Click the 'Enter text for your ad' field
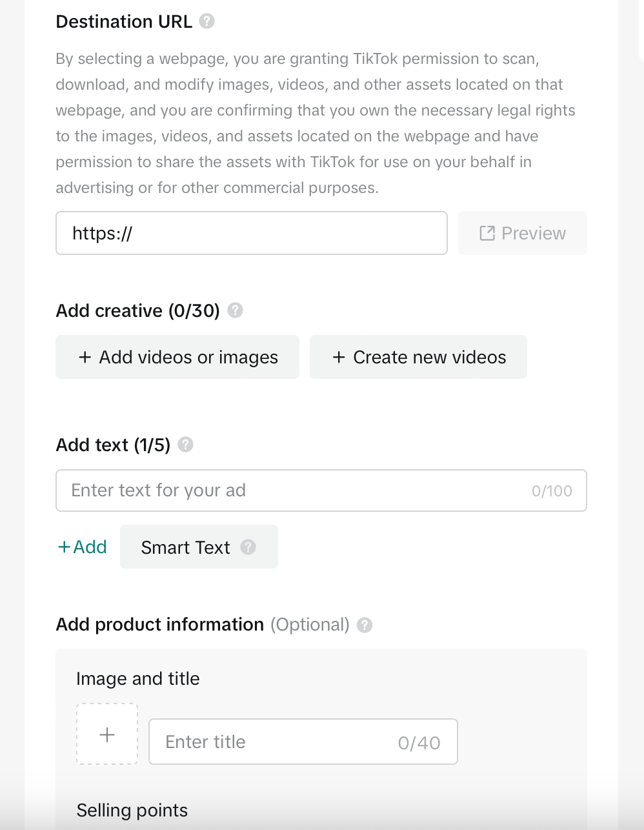The height and width of the screenshot is (830, 644). [321, 491]
